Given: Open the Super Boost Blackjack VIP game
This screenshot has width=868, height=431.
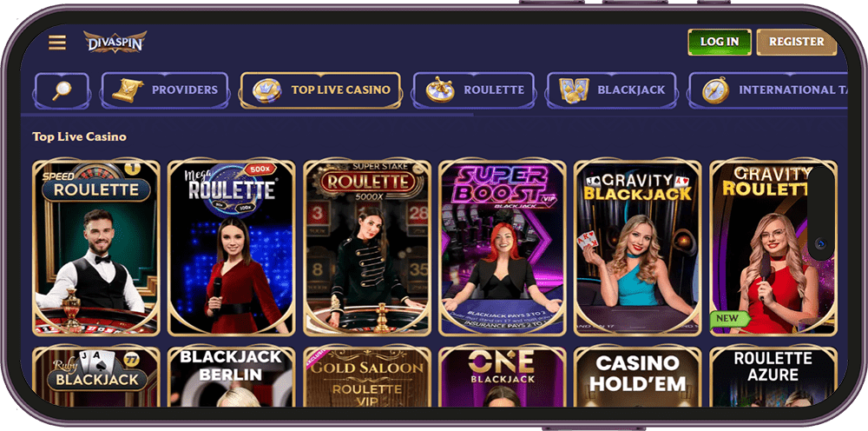Looking at the screenshot, I should tap(502, 248).
